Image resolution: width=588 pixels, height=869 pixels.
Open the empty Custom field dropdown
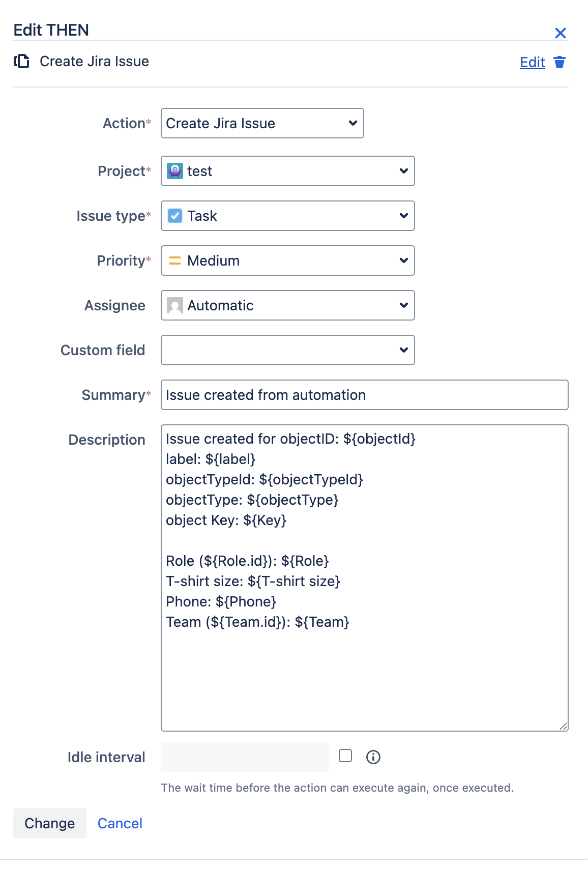(x=288, y=350)
